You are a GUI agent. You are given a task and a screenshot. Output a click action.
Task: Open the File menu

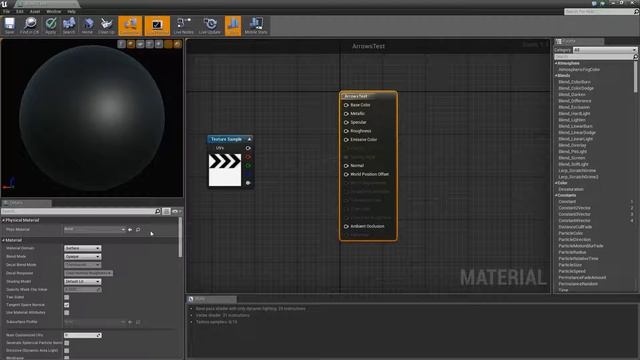[x=7, y=12]
